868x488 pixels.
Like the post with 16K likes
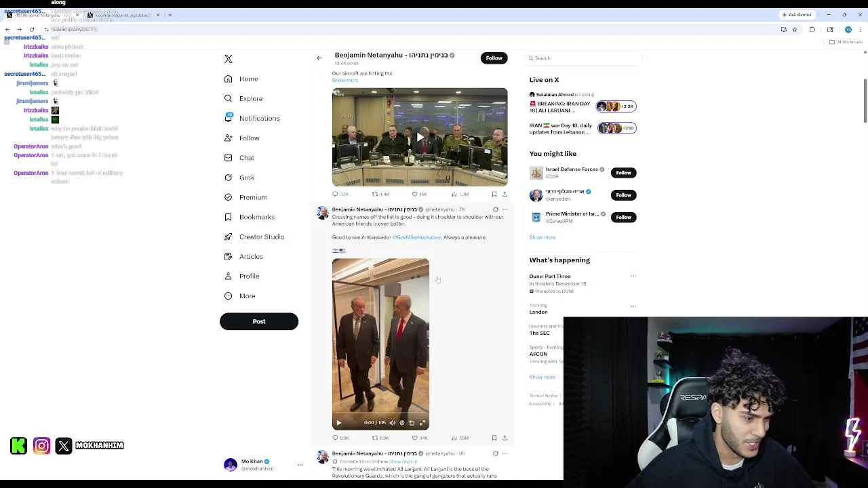(420, 195)
